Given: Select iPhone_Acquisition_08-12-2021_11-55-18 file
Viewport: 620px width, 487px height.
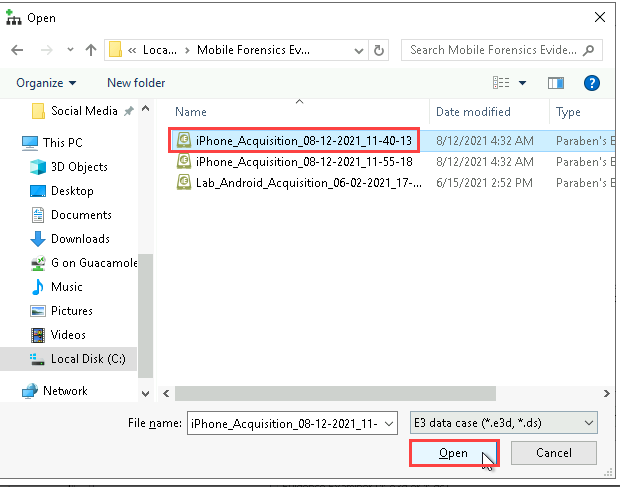Looking at the screenshot, I should tap(304, 162).
